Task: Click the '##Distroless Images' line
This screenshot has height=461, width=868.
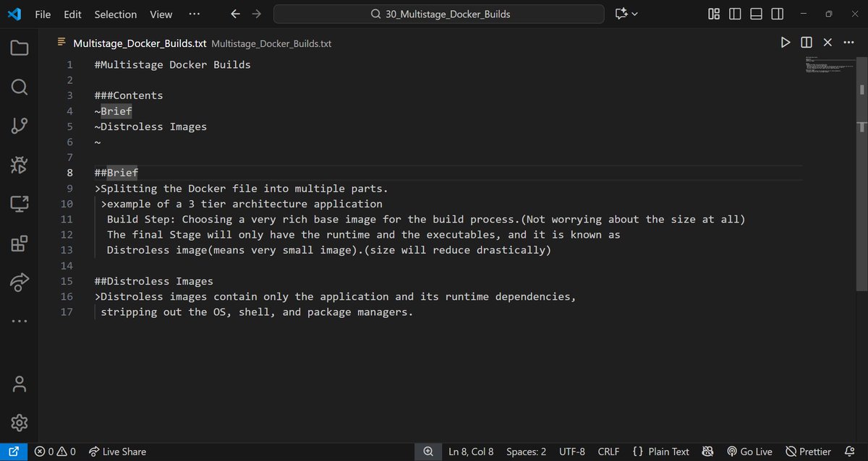Action: click(x=154, y=281)
